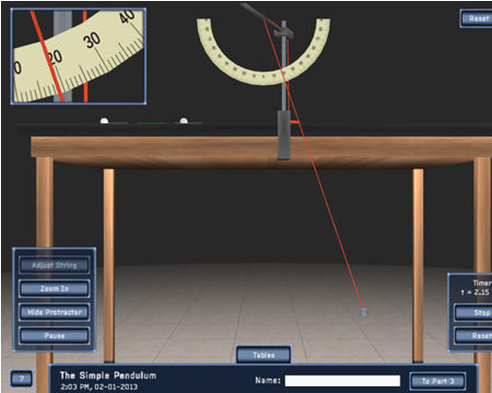The width and height of the screenshot is (492, 393).
Task: Click the red marker beside the stand clamp
Action: pos(295,122)
